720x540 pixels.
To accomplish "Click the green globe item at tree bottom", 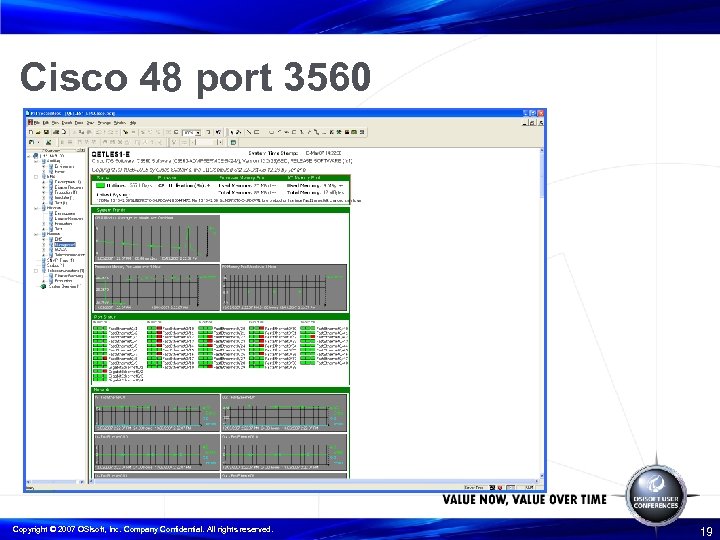I will click(44, 286).
